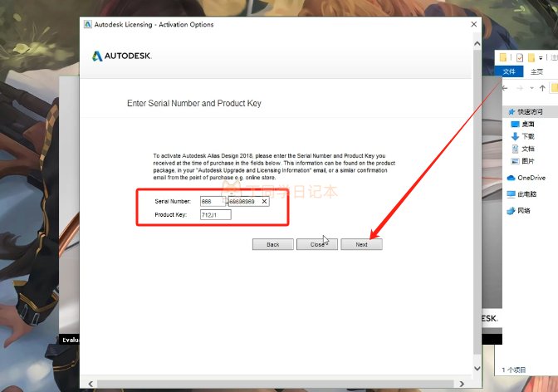558x392 pixels.
Task: Close the Autodesk Licensing window
Action: click(x=473, y=24)
